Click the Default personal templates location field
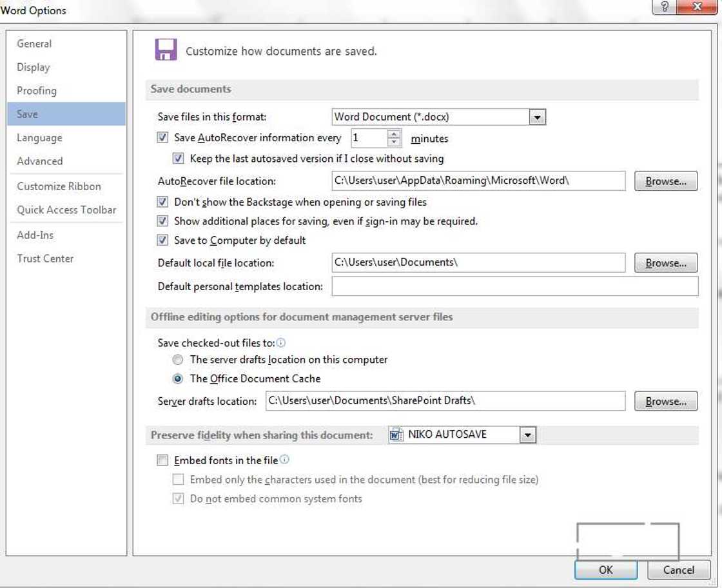The height and width of the screenshot is (588, 722). [x=514, y=286]
